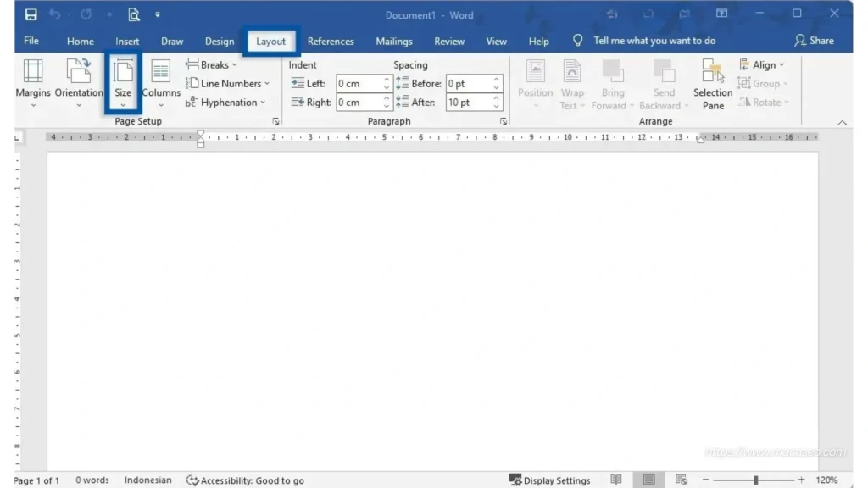Switch to Read Mode view icon

(x=616, y=480)
